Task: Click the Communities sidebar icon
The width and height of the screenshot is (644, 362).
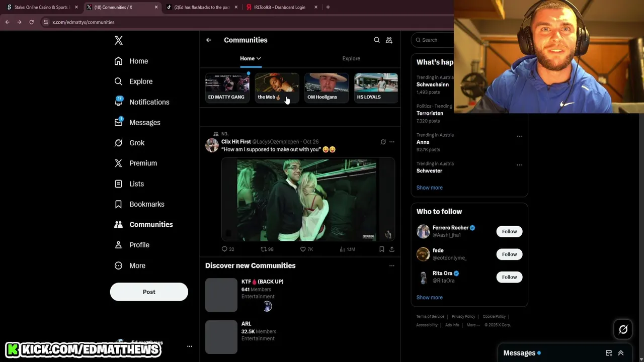Action: pyautogui.click(x=118, y=224)
